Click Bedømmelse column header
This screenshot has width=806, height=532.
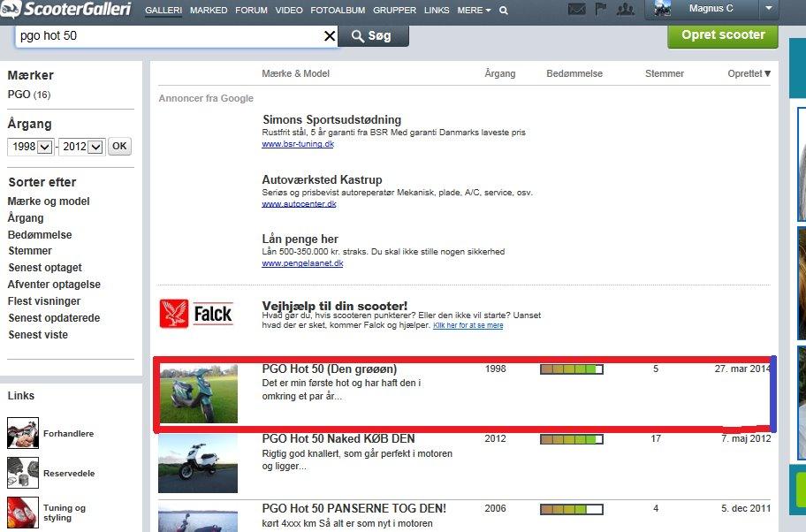click(574, 73)
